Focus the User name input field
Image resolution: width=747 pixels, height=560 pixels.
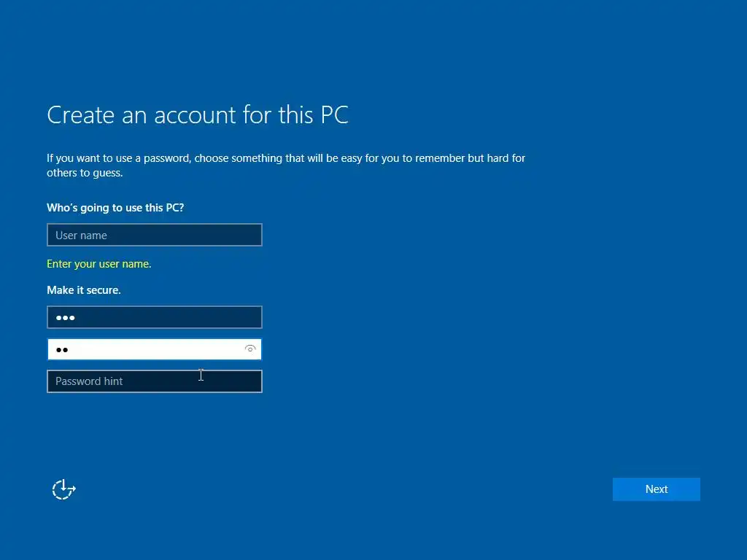pos(155,235)
